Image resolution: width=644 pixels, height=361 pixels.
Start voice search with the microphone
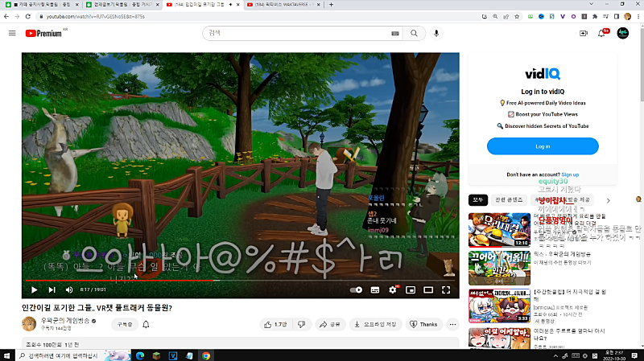[x=436, y=33]
